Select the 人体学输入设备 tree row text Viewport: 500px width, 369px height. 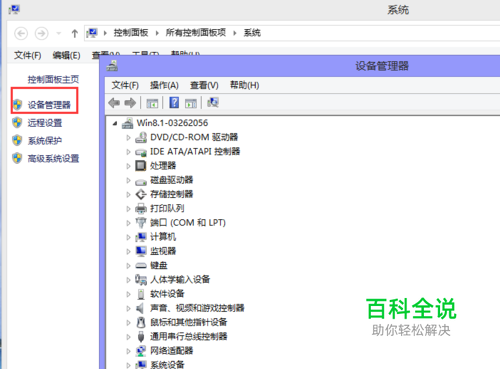tap(180, 279)
